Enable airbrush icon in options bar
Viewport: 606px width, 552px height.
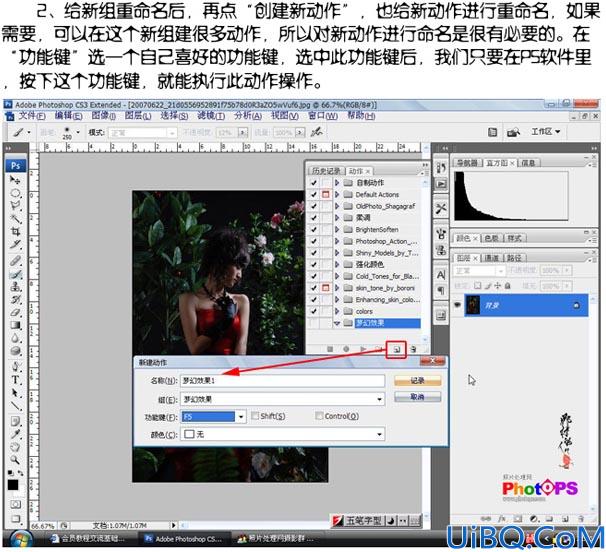pos(317,132)
